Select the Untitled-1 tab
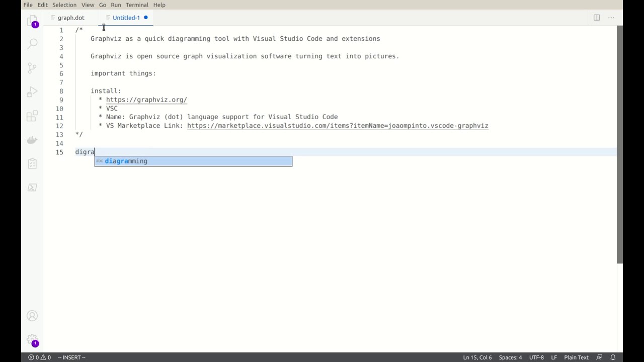 click(x=126, y=18)
